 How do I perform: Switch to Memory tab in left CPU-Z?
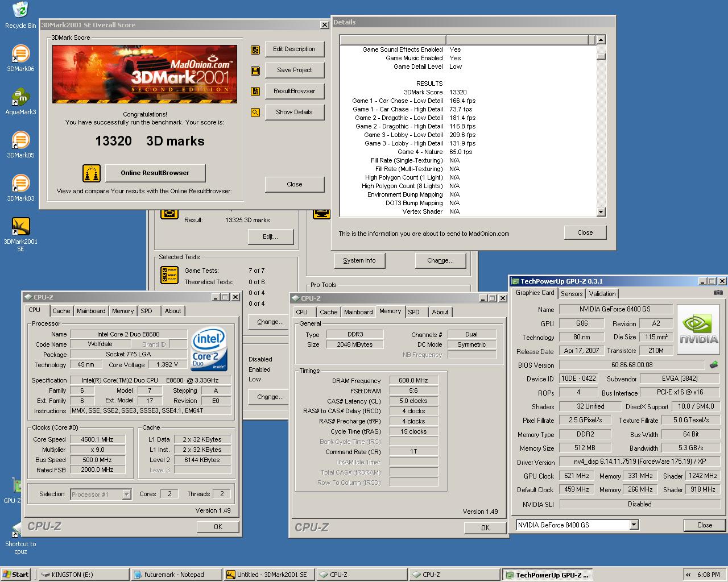pos(123,311)
